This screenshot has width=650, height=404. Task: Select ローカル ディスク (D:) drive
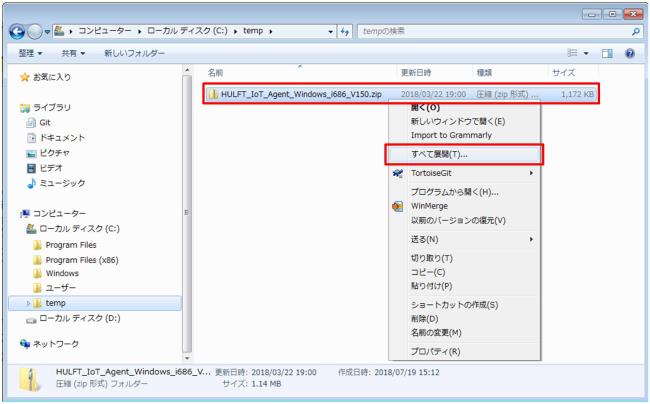tap(78, 319)
